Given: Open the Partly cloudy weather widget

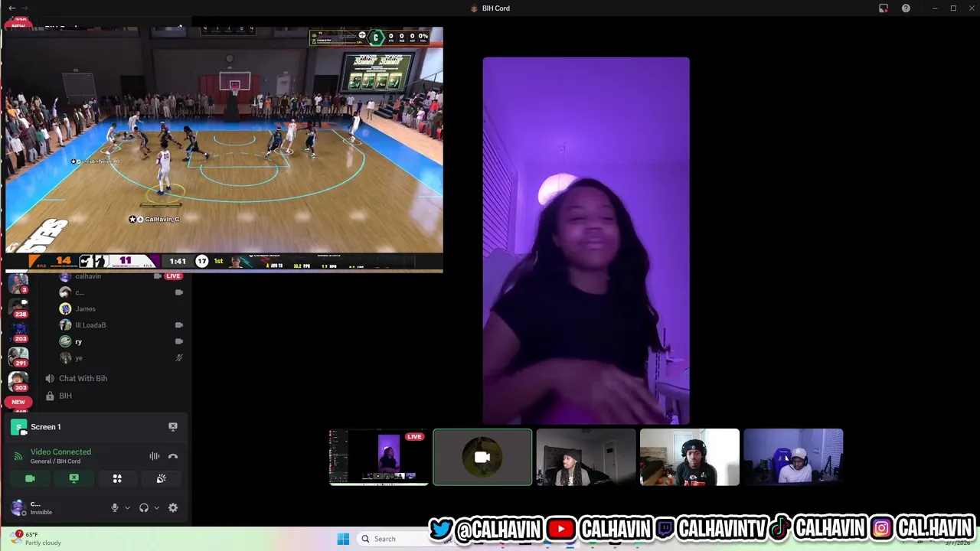Looking at the screenshot, I should (x=37, y=539).
